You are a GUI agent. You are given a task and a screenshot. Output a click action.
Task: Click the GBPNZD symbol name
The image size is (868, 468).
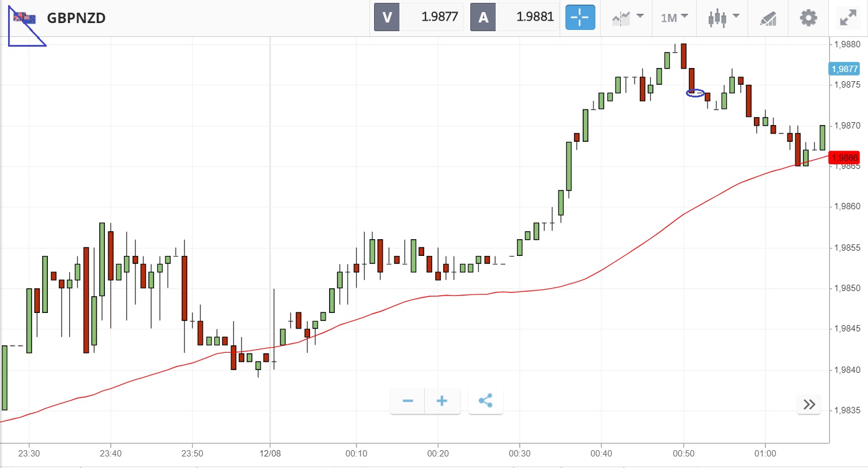coord(76,18)
